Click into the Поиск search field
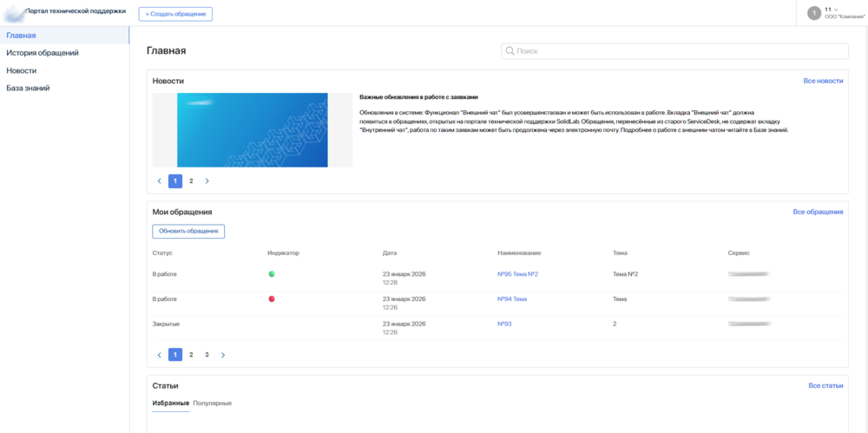The width and height of the screenshot is (868, 433). (x=677, y=51)
